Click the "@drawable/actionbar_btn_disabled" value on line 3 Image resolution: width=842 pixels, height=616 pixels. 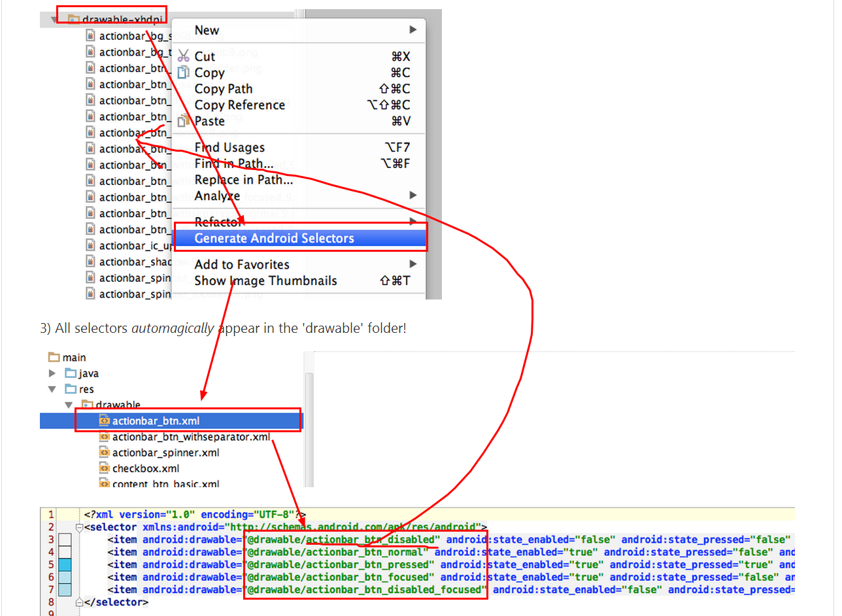click(x=343, y=539)
